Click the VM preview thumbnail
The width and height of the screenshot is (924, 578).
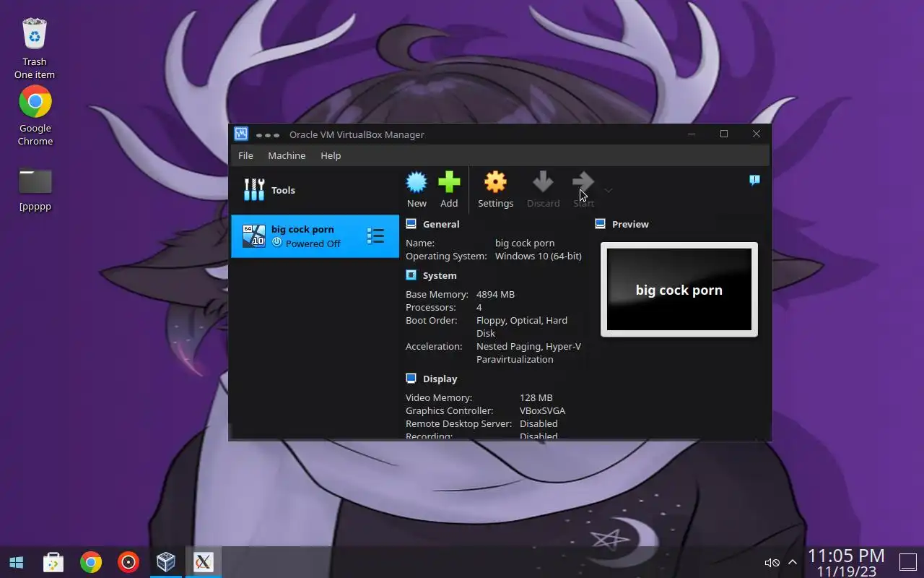(x=679, y=289)
